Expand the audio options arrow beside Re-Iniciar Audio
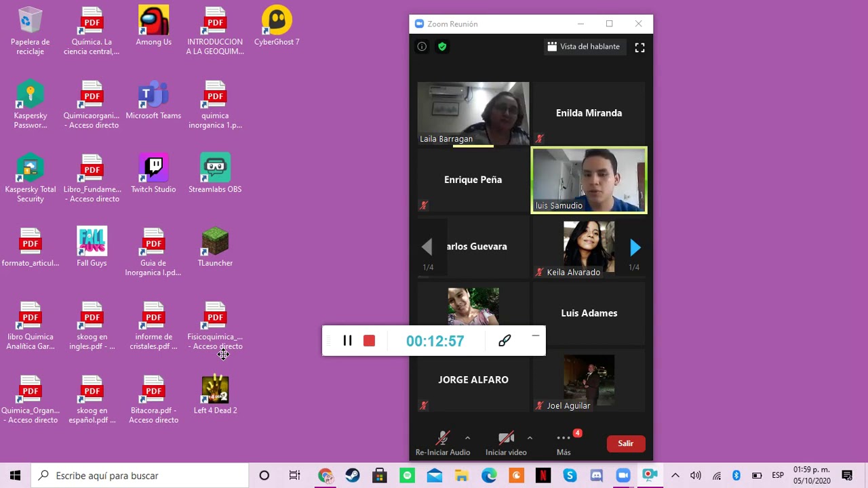 click(x=467, y=437)
